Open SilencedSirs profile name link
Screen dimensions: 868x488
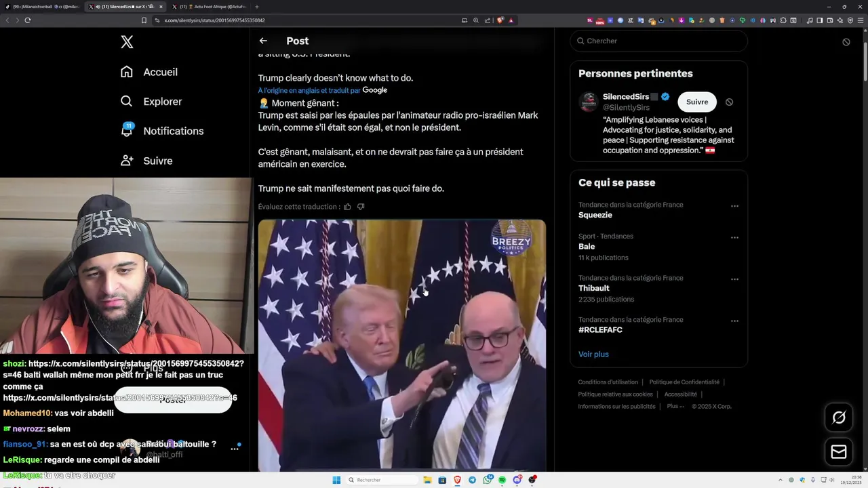point(625,96)
